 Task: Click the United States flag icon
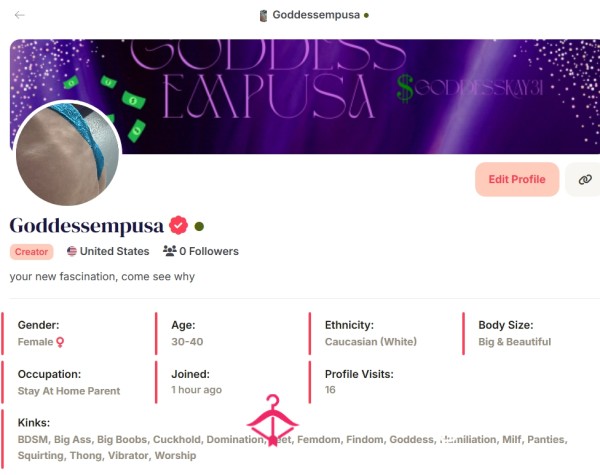click(x=72, y=251)
